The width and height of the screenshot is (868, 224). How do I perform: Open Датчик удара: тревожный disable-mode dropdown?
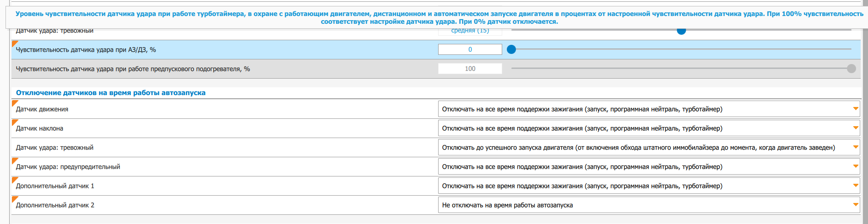coord(648,148)
